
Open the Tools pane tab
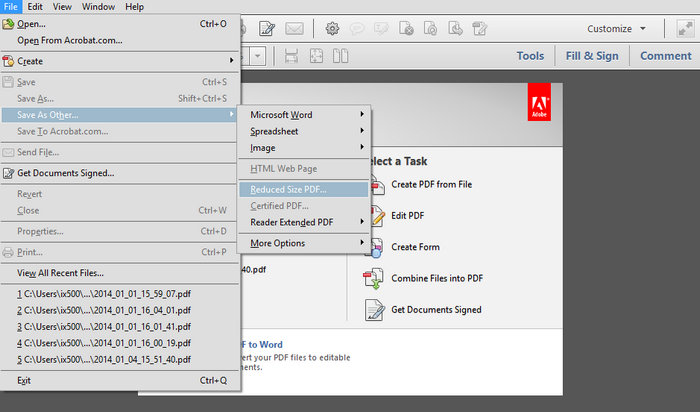click(530, 56)
